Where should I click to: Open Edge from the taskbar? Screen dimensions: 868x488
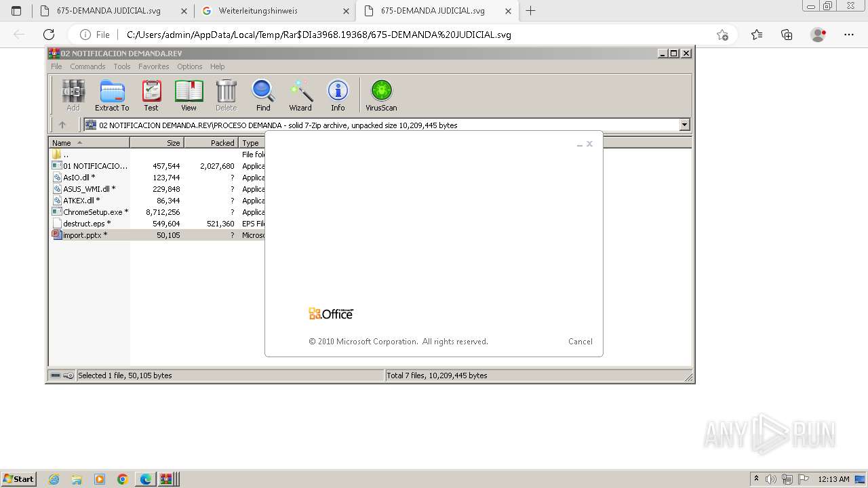pyautogui.click(x=146, y=479)
